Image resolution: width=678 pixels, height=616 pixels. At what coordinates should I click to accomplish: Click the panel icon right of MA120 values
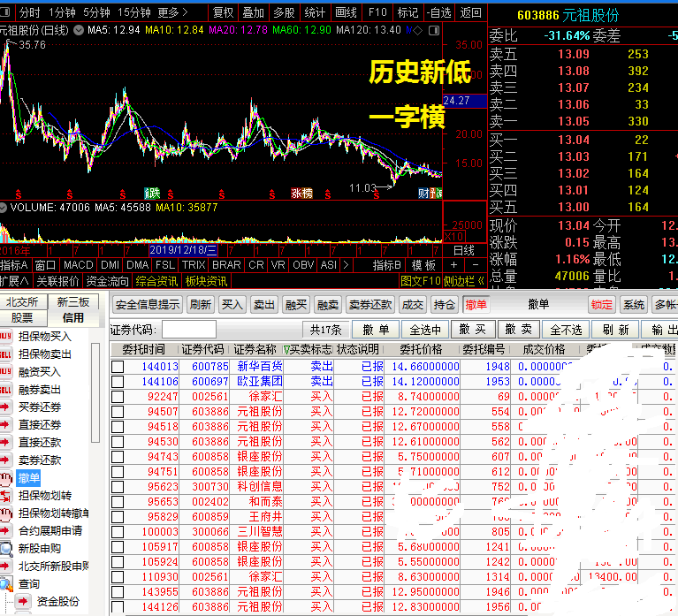434,30
